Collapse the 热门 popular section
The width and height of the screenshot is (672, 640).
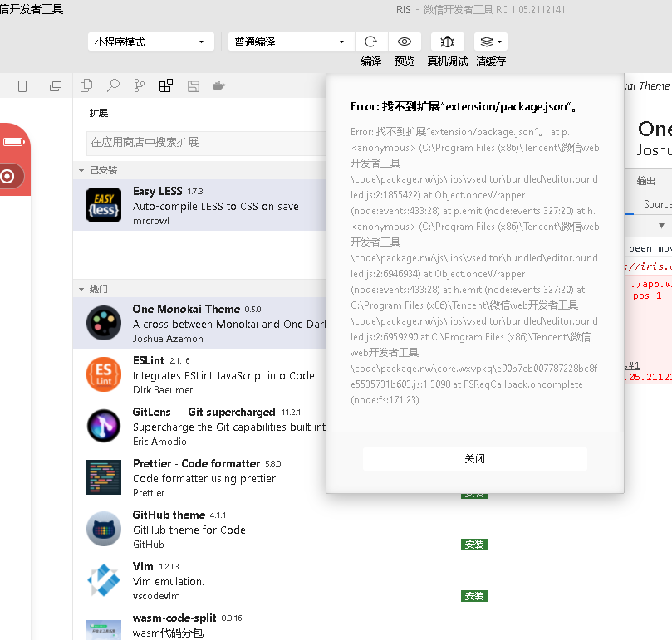[x=81, y=289]
